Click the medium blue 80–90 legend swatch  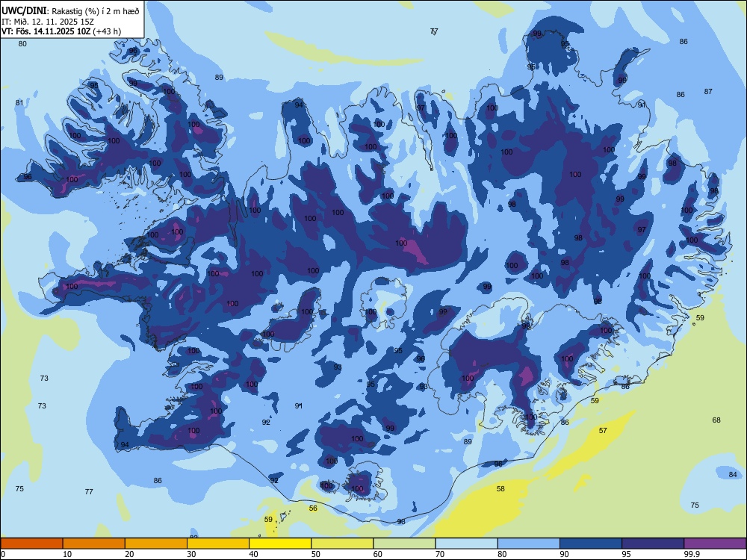[529, 544]
